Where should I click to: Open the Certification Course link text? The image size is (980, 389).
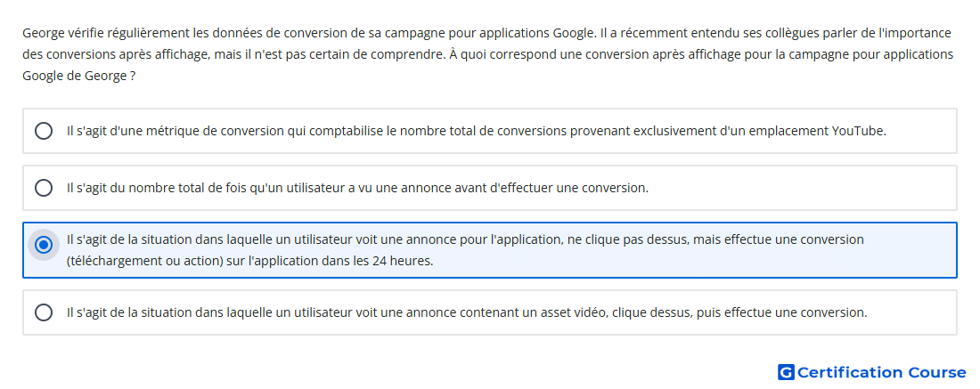(882, 373)
